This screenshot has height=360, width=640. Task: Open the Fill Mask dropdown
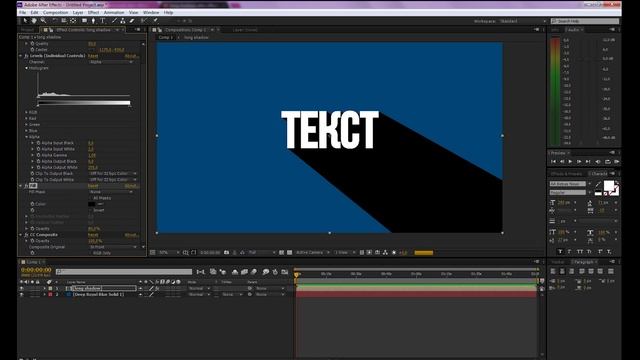point(111,192)
